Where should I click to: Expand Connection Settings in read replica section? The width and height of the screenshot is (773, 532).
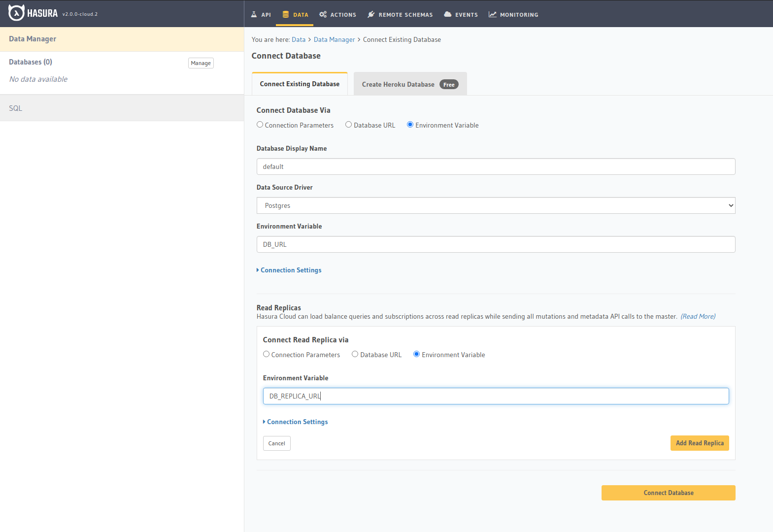click(x=297, y=422)
